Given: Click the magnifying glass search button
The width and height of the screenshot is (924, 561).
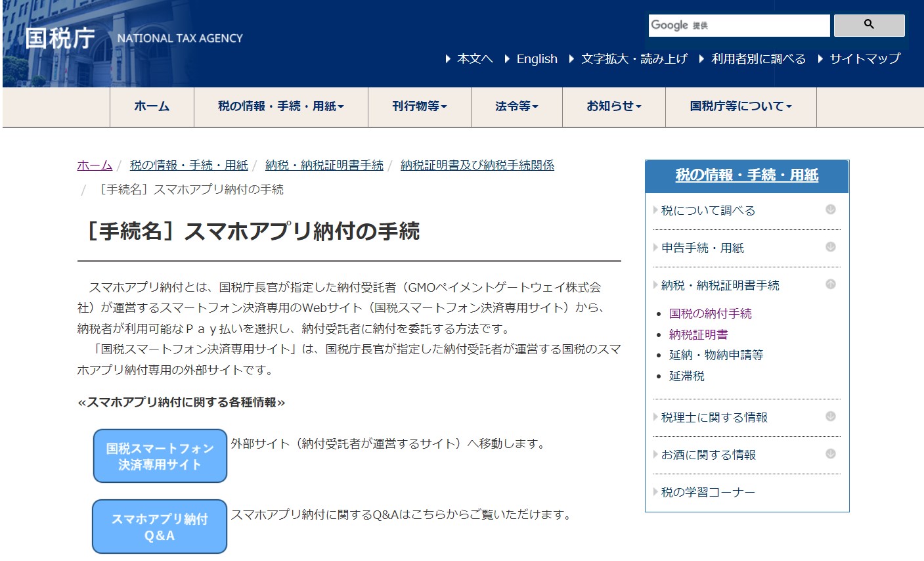Looking at the screenshot, I should [x=869, y=25].
